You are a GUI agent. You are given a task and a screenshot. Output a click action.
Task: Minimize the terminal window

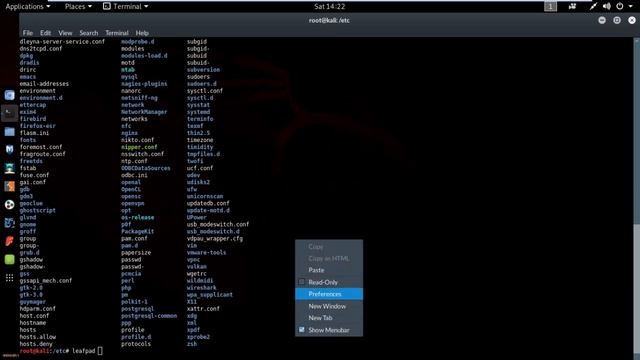coord(602,20)
